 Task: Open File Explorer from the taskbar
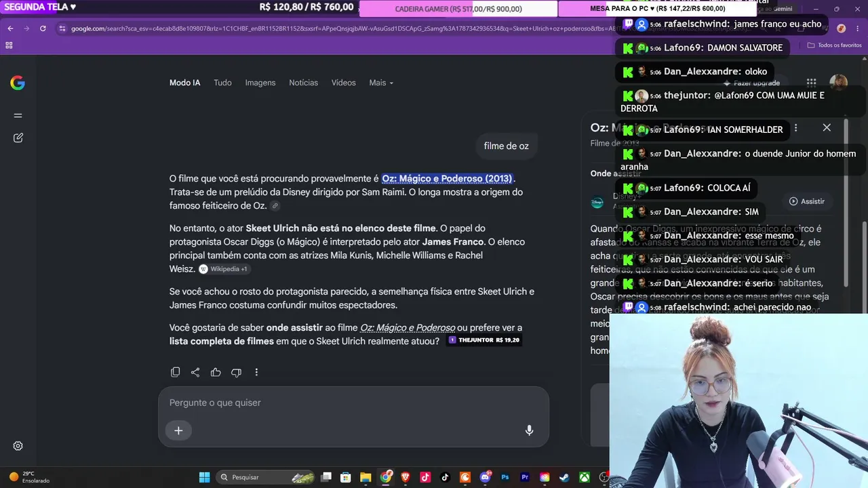click(x=366, y=477)
